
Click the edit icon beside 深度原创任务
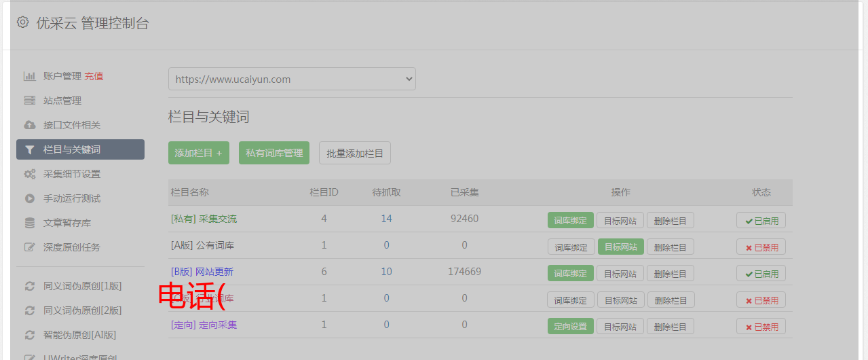click(29, 247)
